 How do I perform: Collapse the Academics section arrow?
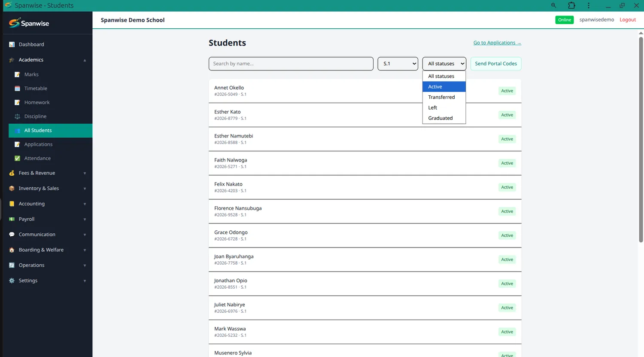coord(85,60)
